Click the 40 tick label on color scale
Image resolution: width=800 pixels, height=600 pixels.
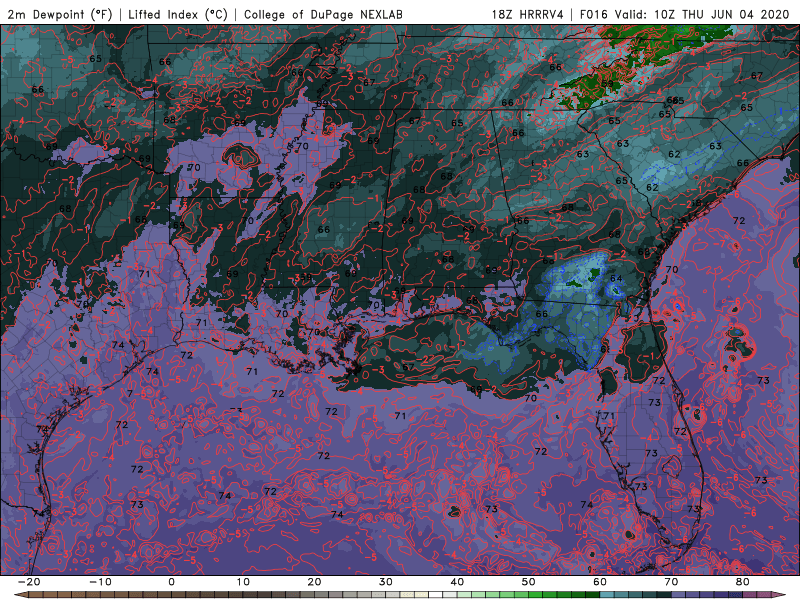pos(457,582)
